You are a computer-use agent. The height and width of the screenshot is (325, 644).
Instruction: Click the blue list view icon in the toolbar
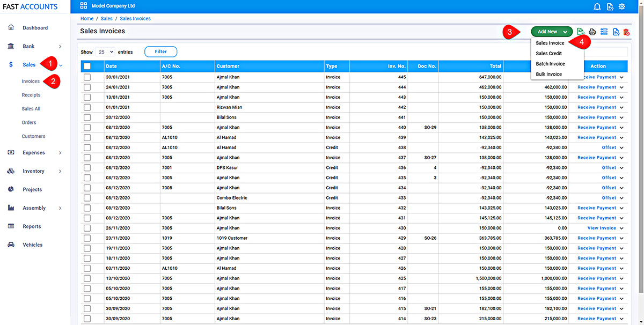(x=604, y=32)
